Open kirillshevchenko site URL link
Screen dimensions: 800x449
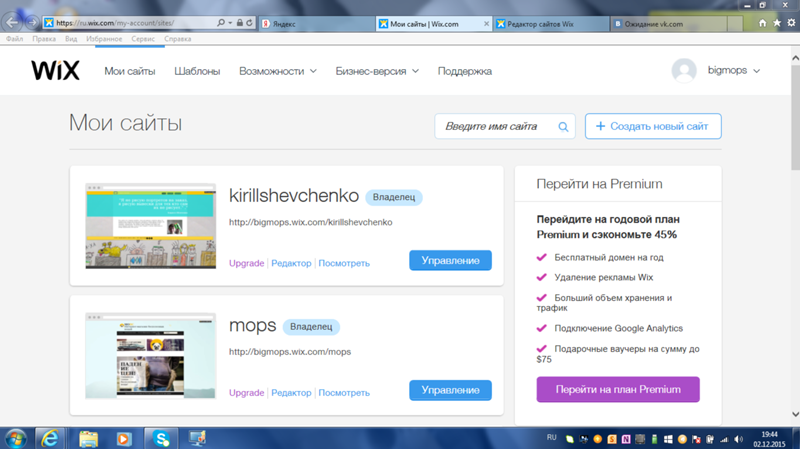(310, 222)
